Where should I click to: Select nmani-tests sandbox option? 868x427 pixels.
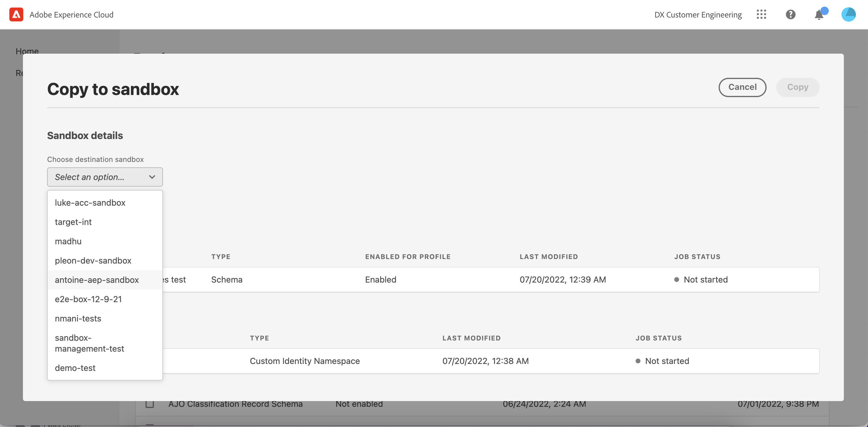78,318
